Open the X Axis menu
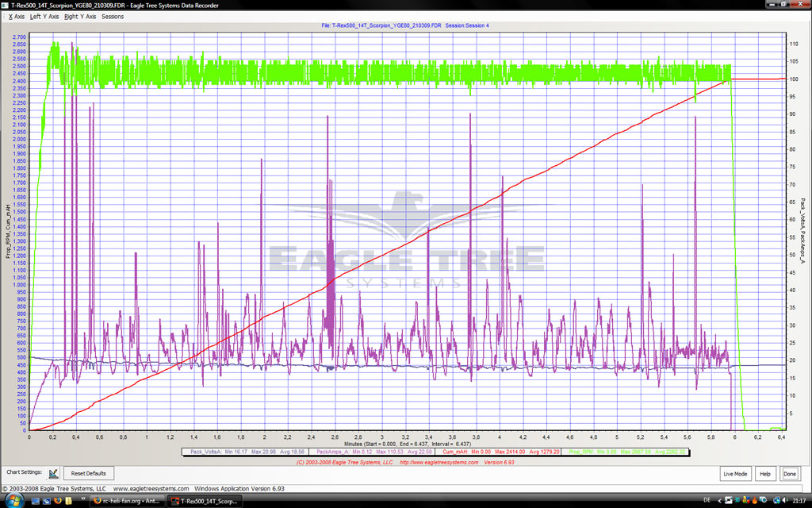The image size is (812, 508). click(16, 16)
